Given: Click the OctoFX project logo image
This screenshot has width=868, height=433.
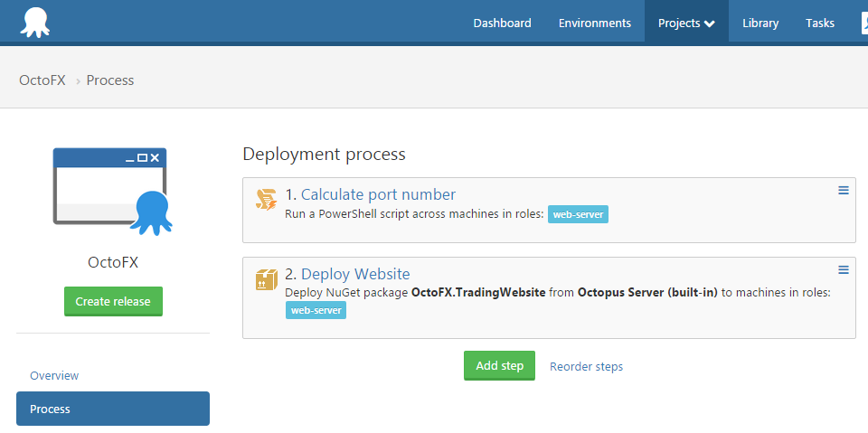Looking at the screenshot, I should pos(113,192).
